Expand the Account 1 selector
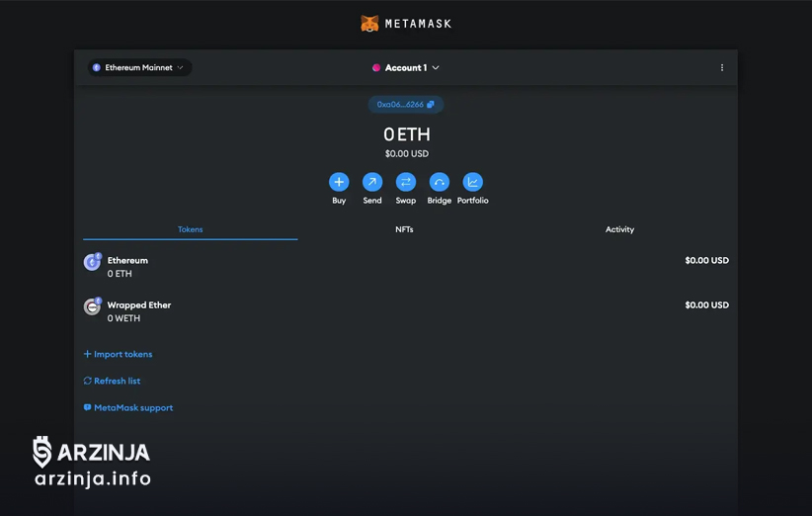The width and height of the screenshot is (812, 516). pos(405,67)
